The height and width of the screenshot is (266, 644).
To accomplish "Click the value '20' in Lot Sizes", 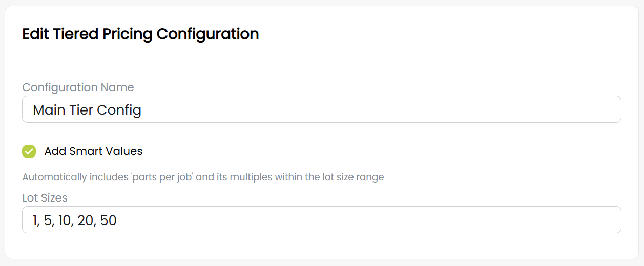I will click(x=85, y=220).
